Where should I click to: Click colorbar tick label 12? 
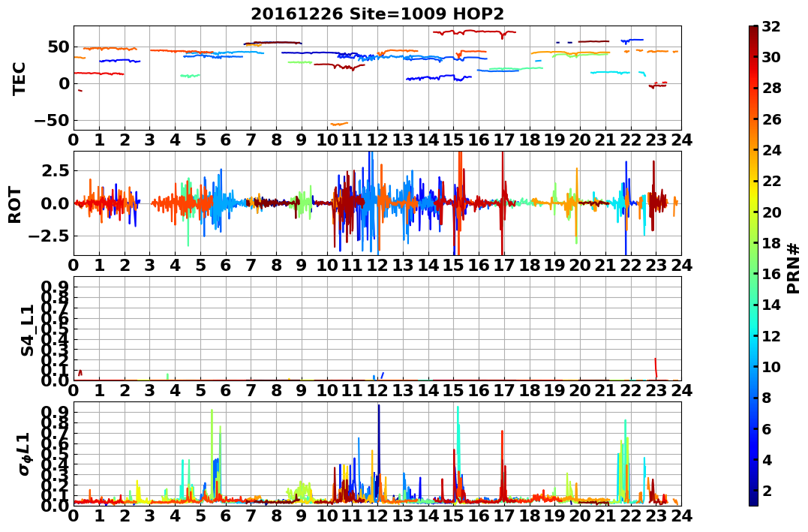click(771, 335)
